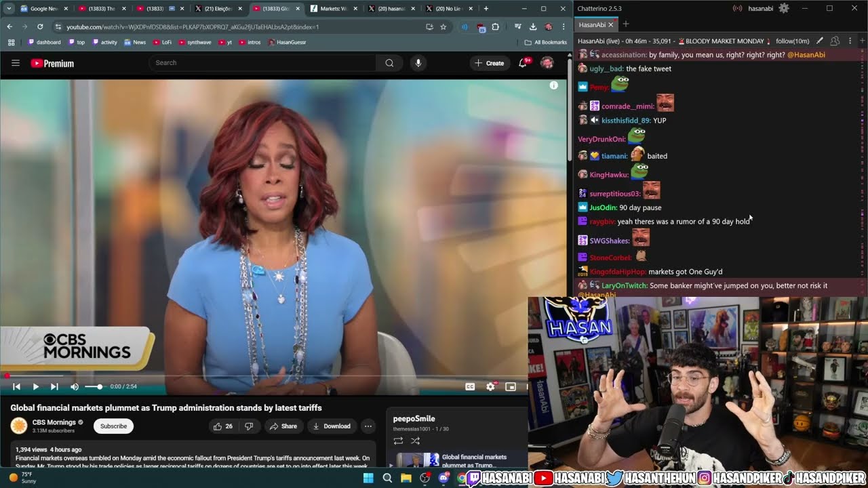Open the LoFi bookmark
Image resolution: width=868 pixels, height=488 pixels.
point(162,42)
